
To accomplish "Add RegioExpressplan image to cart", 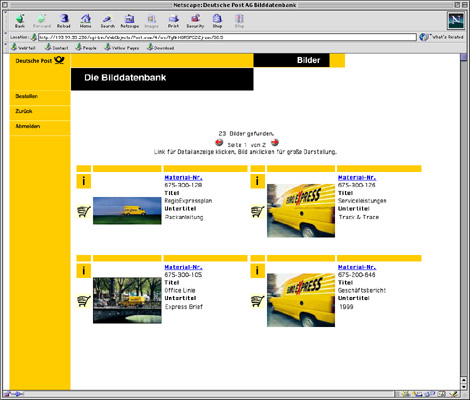I will click(x=84, y=211).
